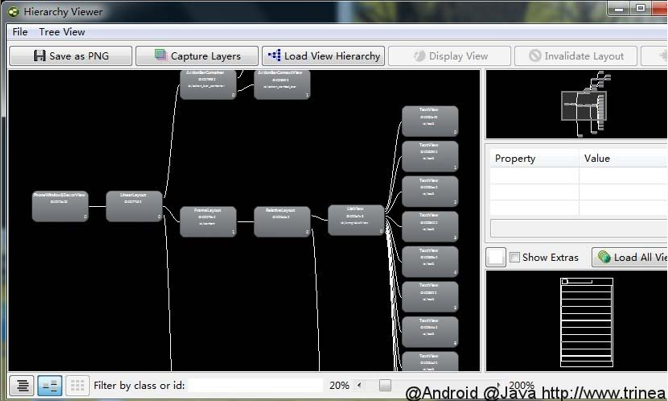668x401 pixels.
Task: Click the Capture Layers button
Action: (197, 56)
